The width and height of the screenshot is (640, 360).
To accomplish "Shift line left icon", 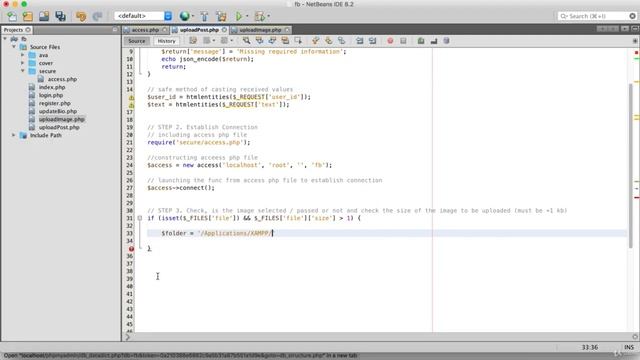I will [360, 41].
